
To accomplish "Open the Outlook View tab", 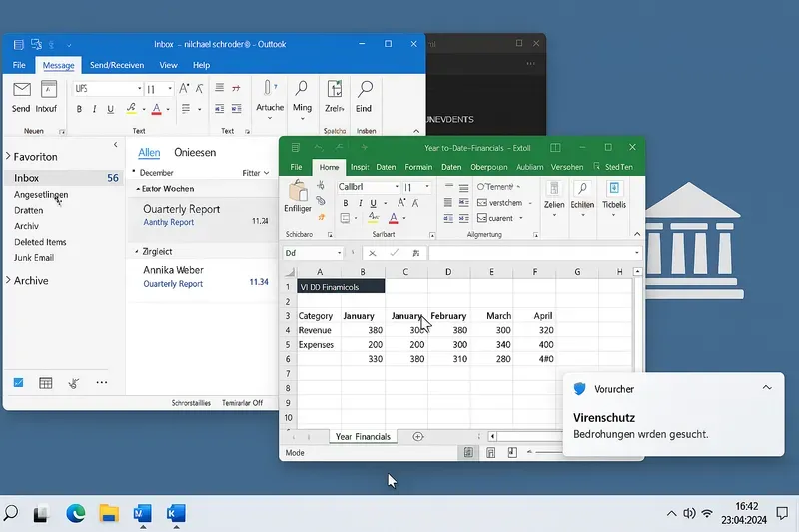I will (x=168, y=65).
